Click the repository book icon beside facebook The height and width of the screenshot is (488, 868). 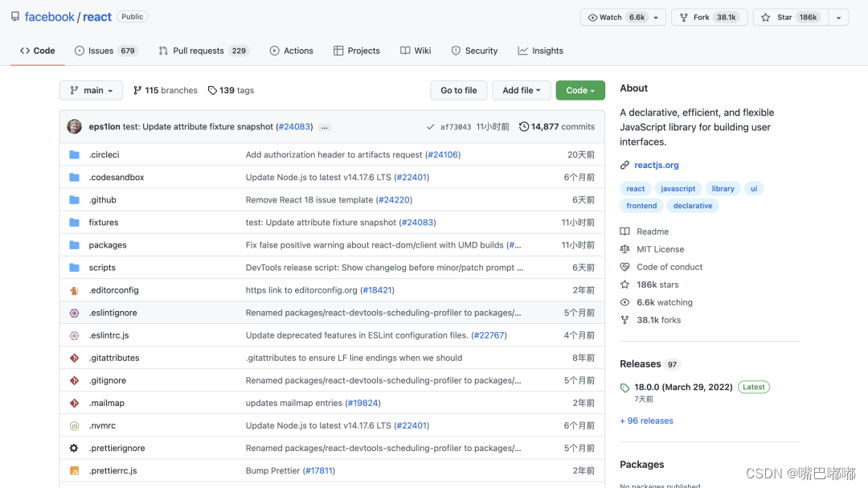(x=15, y=17)
